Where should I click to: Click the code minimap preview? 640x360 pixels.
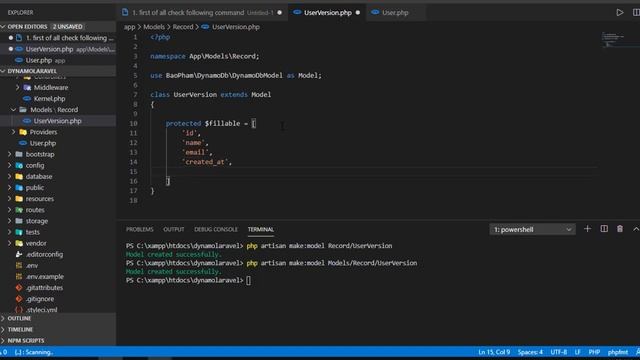click(612, 39)
